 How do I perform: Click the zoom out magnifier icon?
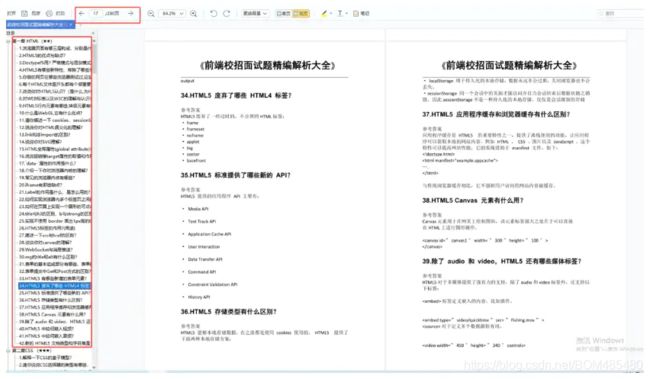151,13
